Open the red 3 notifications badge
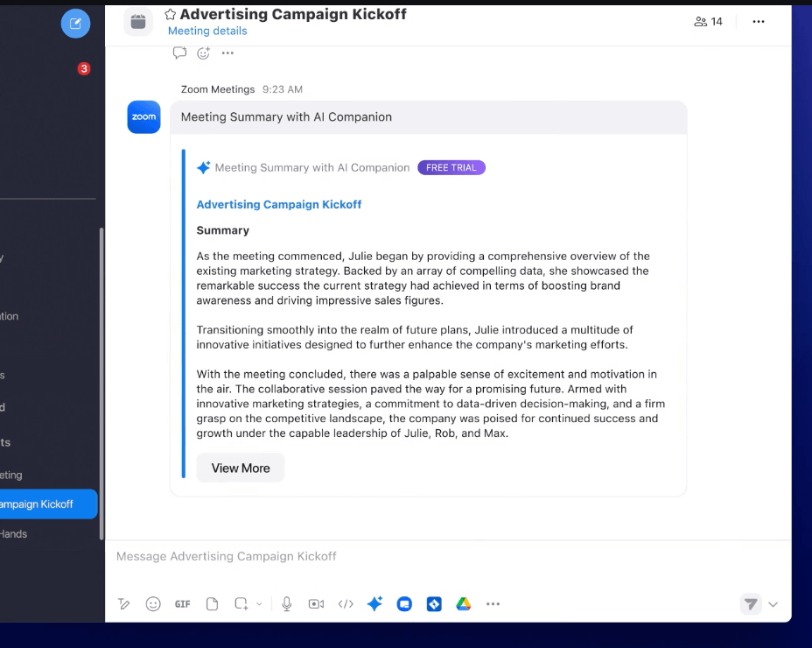Screen dimensions: 812x648 click(84, 68)
